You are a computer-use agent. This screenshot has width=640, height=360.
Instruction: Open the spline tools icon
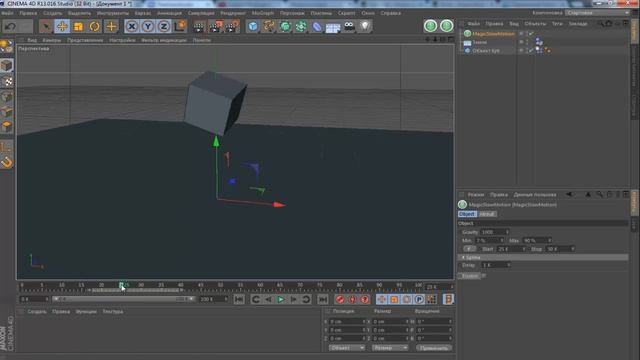[x=269, y=27]
